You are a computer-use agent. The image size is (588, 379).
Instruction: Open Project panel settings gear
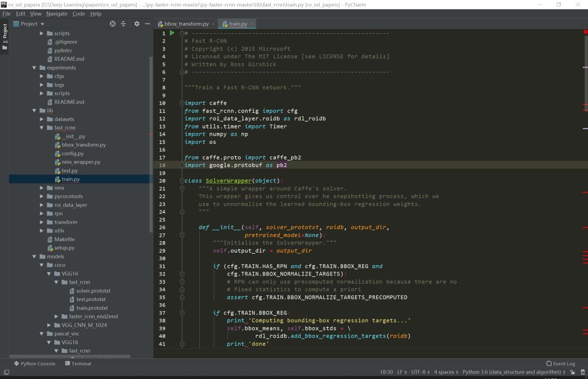tap(137, 24)
